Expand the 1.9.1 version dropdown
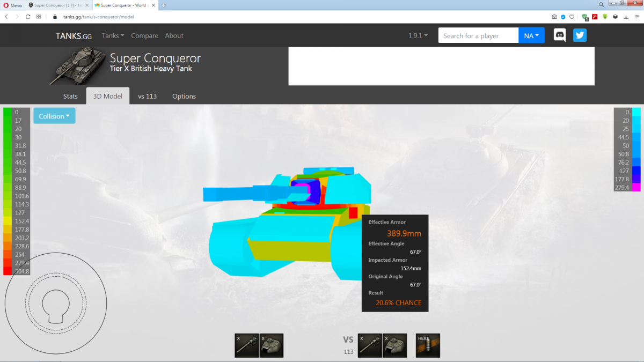 coord(418,35)
